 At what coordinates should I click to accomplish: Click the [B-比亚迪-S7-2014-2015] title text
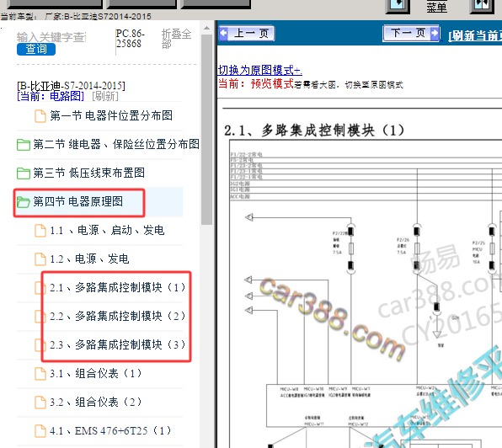(71, 86)
